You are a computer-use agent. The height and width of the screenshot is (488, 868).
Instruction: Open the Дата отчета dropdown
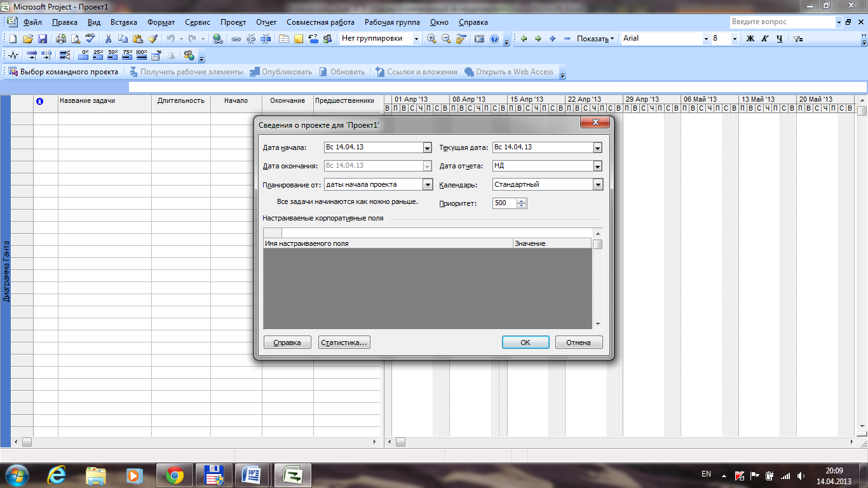click(597, 166)
